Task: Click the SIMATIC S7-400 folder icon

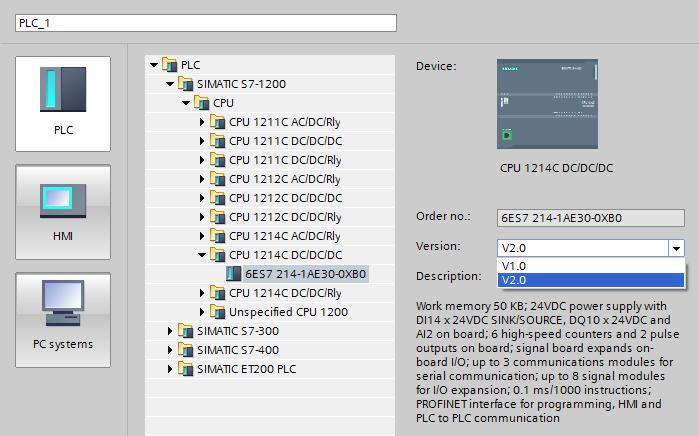Action: point(185,350)
